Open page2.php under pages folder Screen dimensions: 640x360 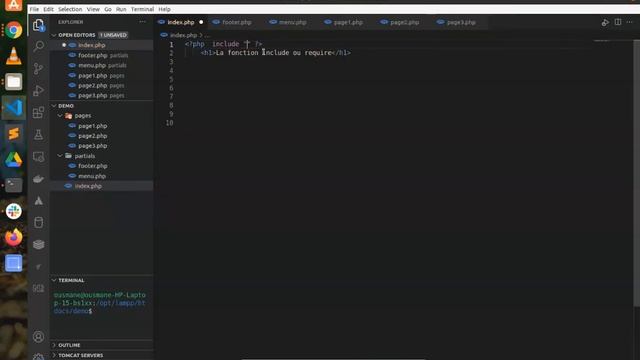point(102,136)
